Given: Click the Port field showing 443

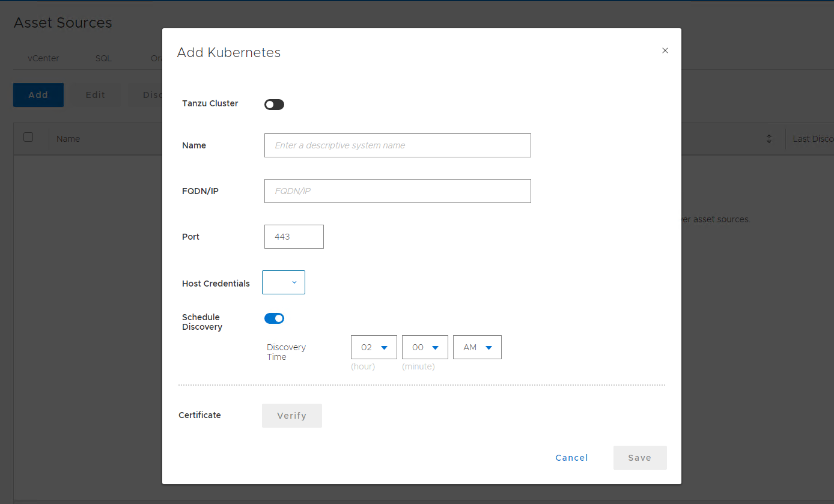Looking at the screenshot, I should pos(294,237).
